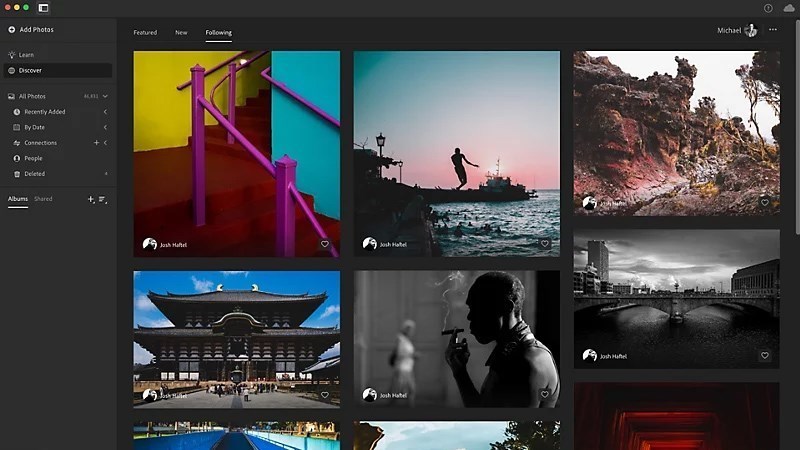Screen dimensions: 800x450
Task: Click author avatar on pink staircase photo
Action: (149, 244)
